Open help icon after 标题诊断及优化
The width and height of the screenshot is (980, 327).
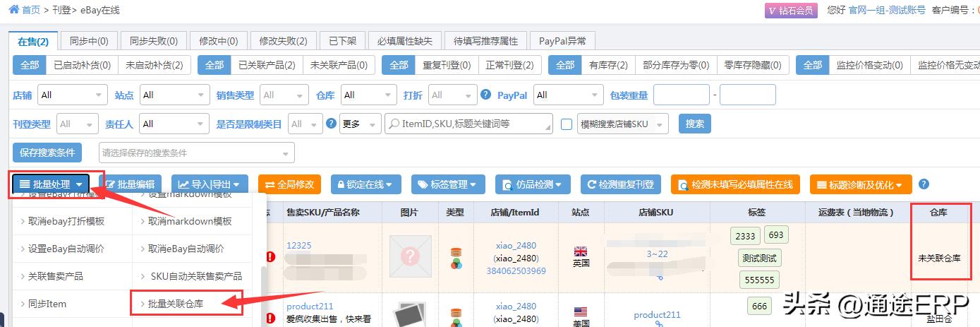pos(924,184)
